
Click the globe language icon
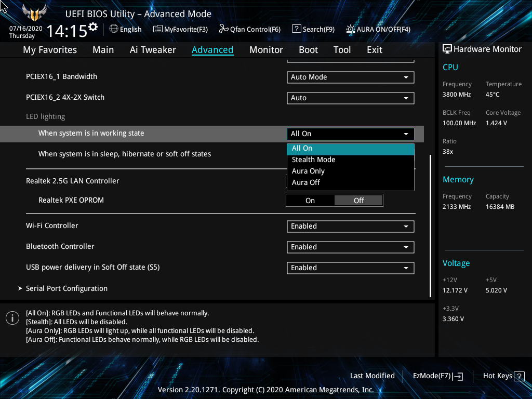coord(114,29)
